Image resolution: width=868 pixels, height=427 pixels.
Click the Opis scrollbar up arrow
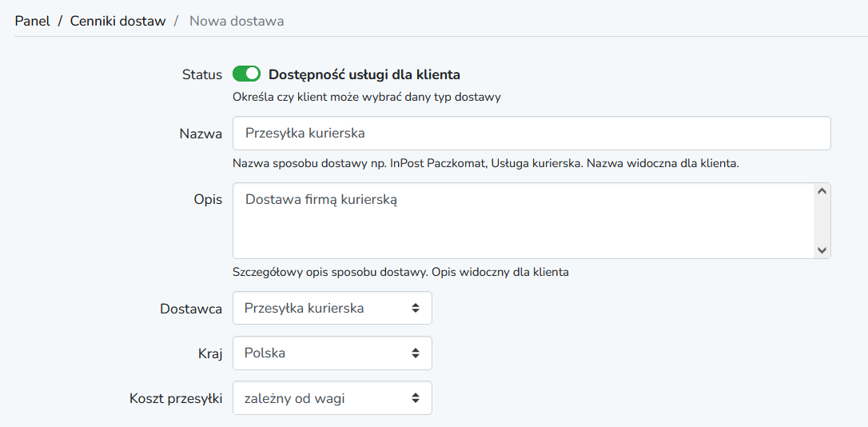click(x=822, y=191)
